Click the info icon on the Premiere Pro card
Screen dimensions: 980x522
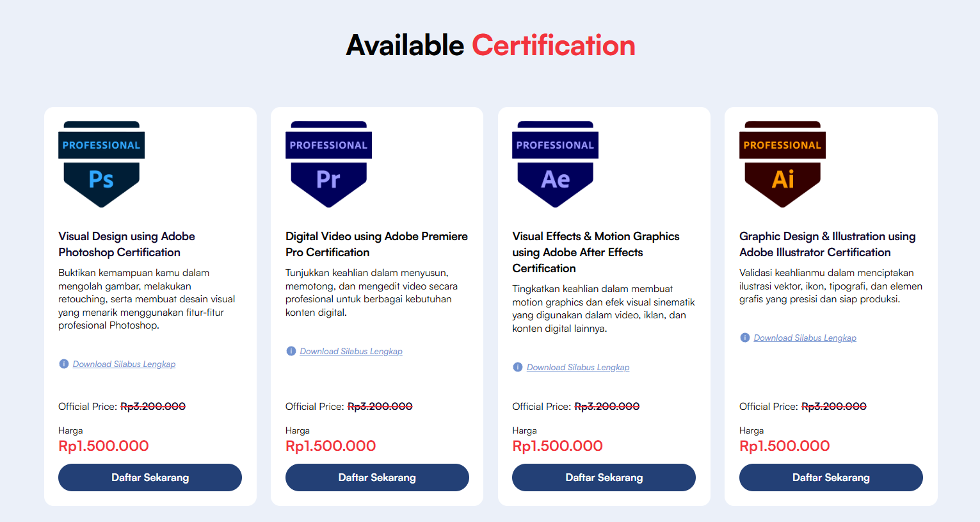pyautogui.click(x=291, y=351)
